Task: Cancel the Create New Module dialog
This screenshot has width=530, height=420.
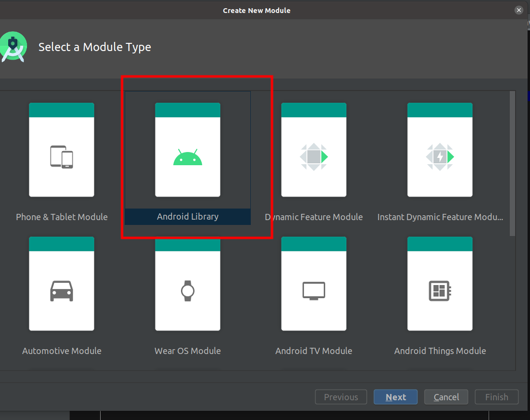Action: point(446,397)
